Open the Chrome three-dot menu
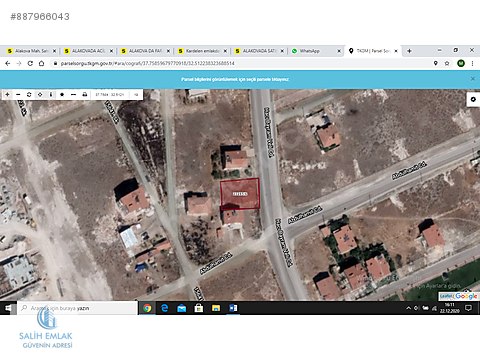The height and width of the screenshot is (360, 480). [x=472, y=63]
